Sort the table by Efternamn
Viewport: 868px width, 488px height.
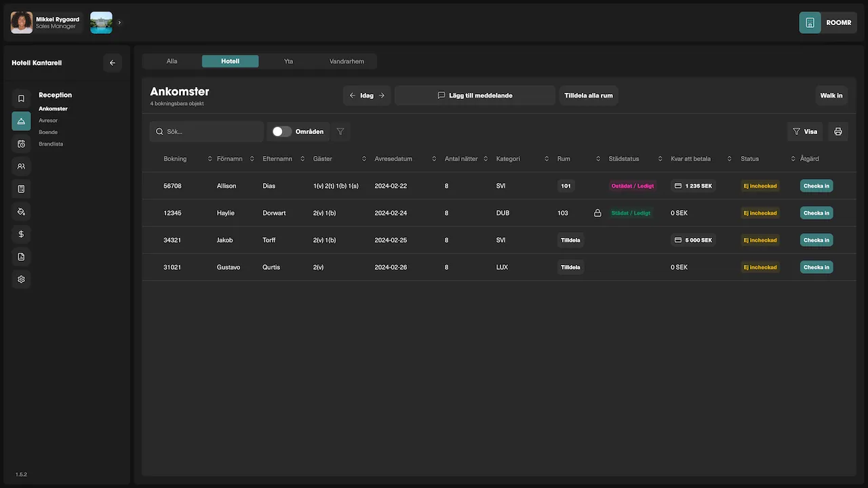click(302, 159)
